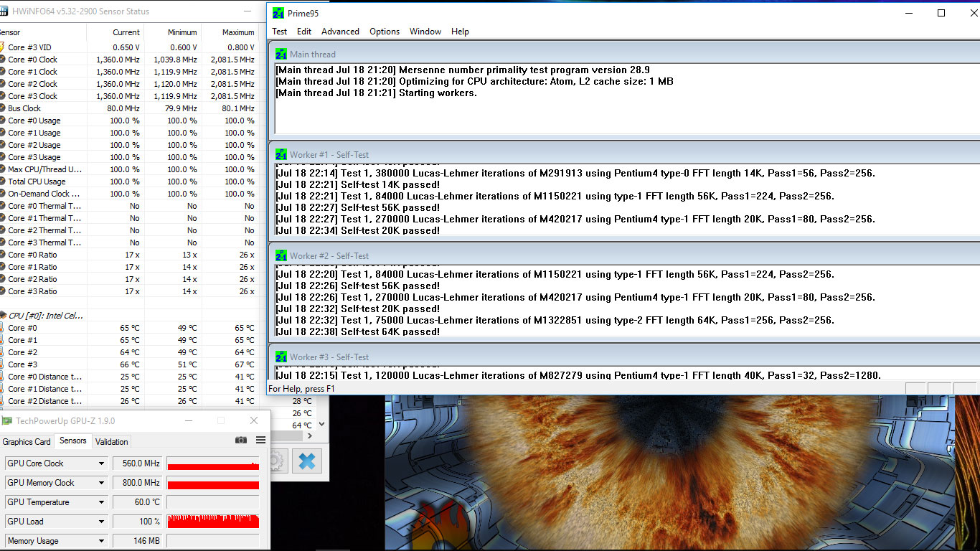Close the GPU-Z window
Viewport: 980px width, 551px height.
click(253, 420)
